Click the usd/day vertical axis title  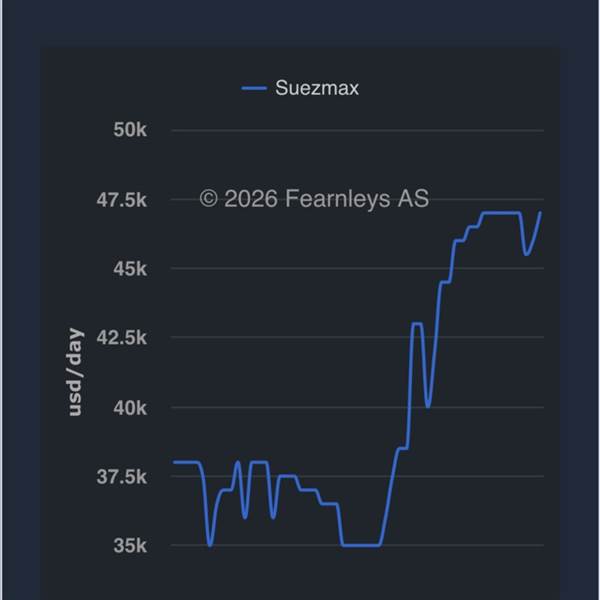pos(76,372)
